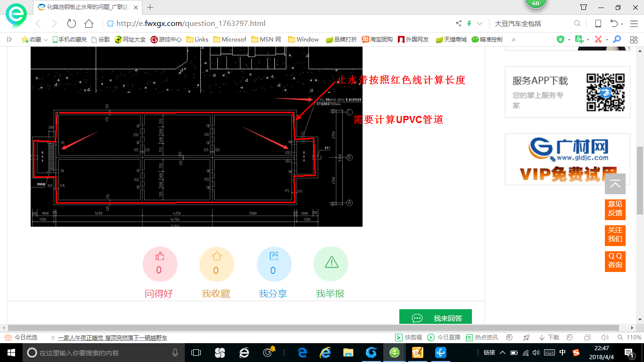Open 热点资讯 in the status bar
Image resolution: width=644 pixels, height=362 pixels.
point(482,337)
